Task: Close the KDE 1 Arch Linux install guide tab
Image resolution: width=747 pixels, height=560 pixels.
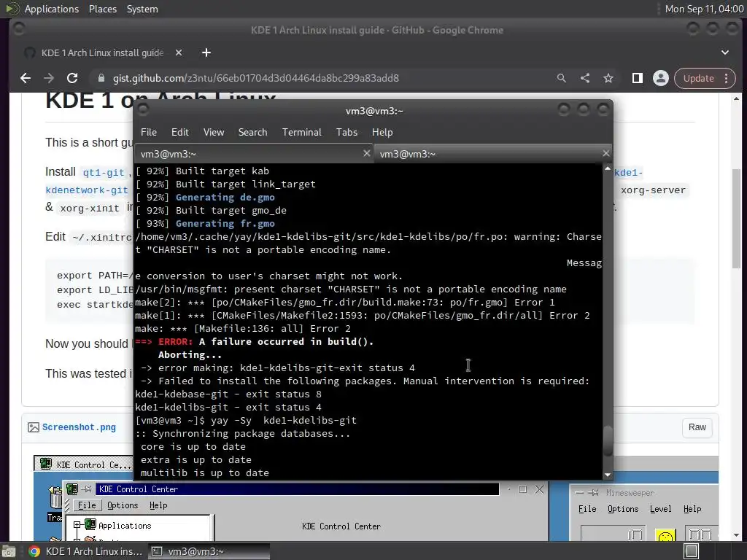Action: [179, 52]
